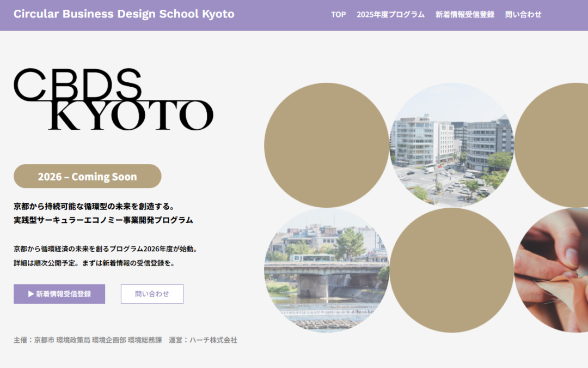
Task: Click the circular city buildings photo
Action: click(x=451, y=145)
